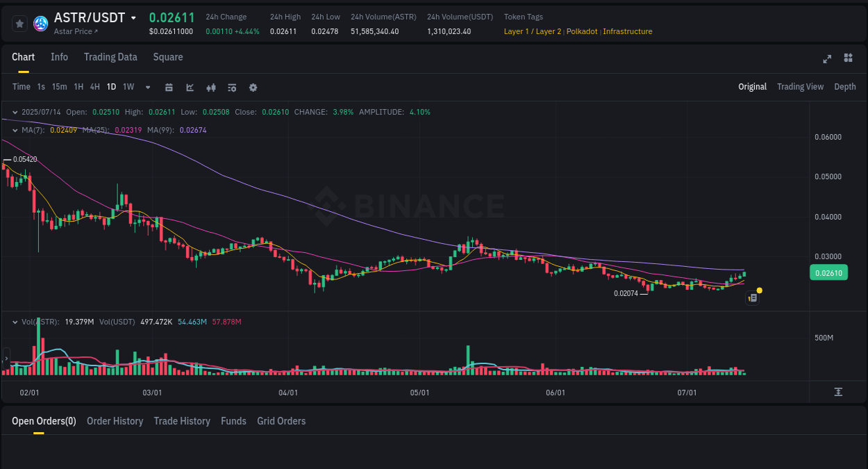
Task: Open the extra intervals dropdown arrow
Action: (x=147, y=87)
